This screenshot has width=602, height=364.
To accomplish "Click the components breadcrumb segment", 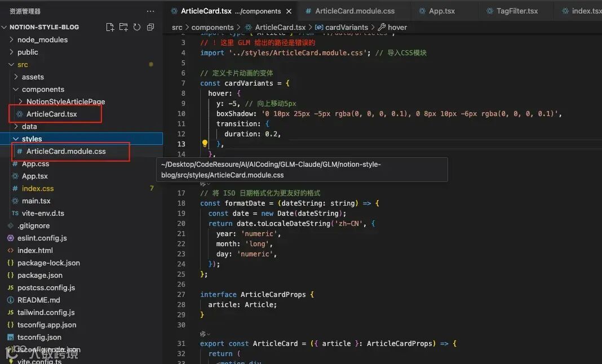I will 213,27.
